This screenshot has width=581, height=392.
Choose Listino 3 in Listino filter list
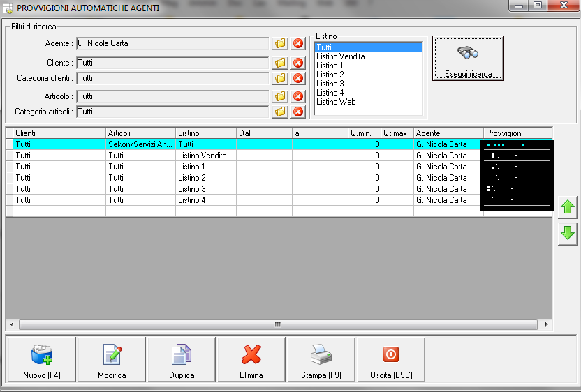pyautogui.click(x=368, y=84)
